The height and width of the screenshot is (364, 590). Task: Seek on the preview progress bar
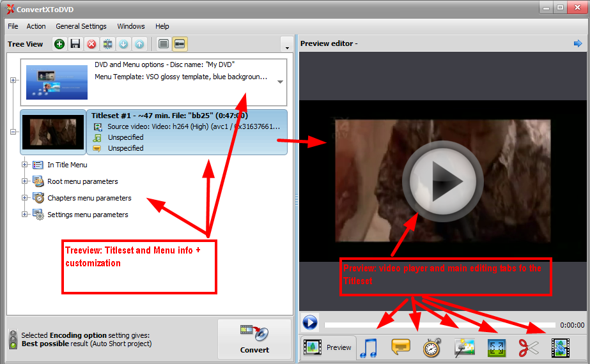coord(440,325)
